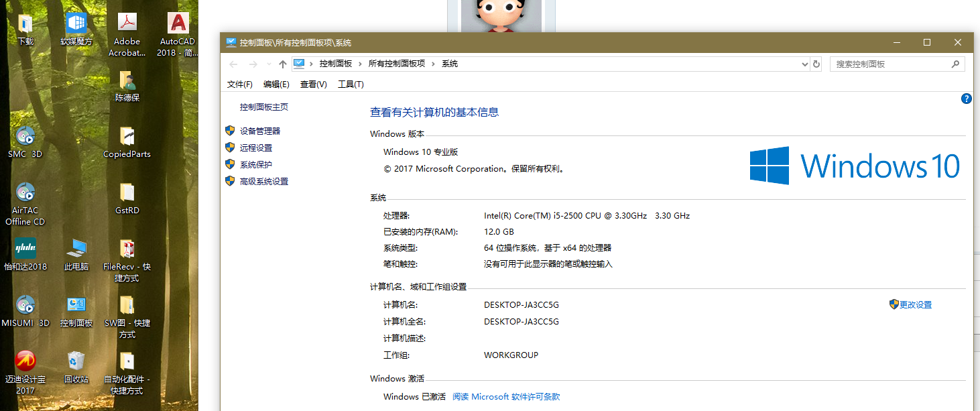Maximize the system control panel window
Image resolution: width=980 pixels, height=411 pixels.
(927, 42)
